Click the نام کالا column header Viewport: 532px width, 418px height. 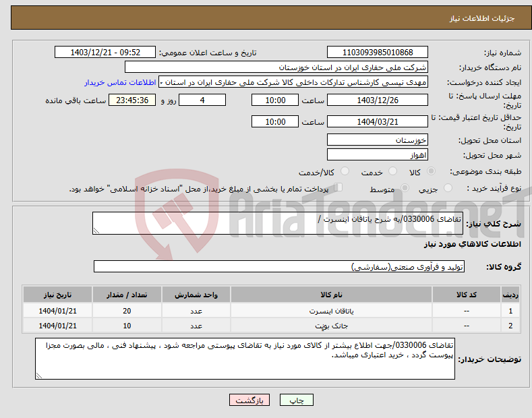tap(331, 295)
